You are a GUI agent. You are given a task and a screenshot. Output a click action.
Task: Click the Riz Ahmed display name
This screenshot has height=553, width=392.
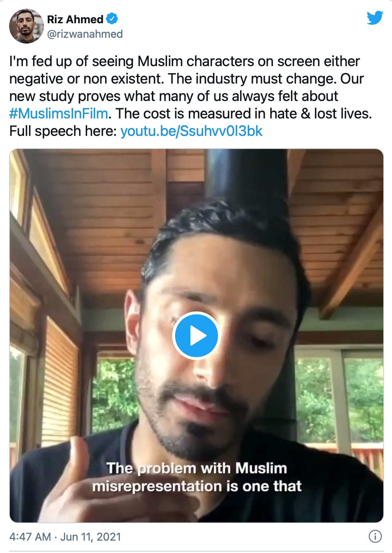(x=75, y=19)
